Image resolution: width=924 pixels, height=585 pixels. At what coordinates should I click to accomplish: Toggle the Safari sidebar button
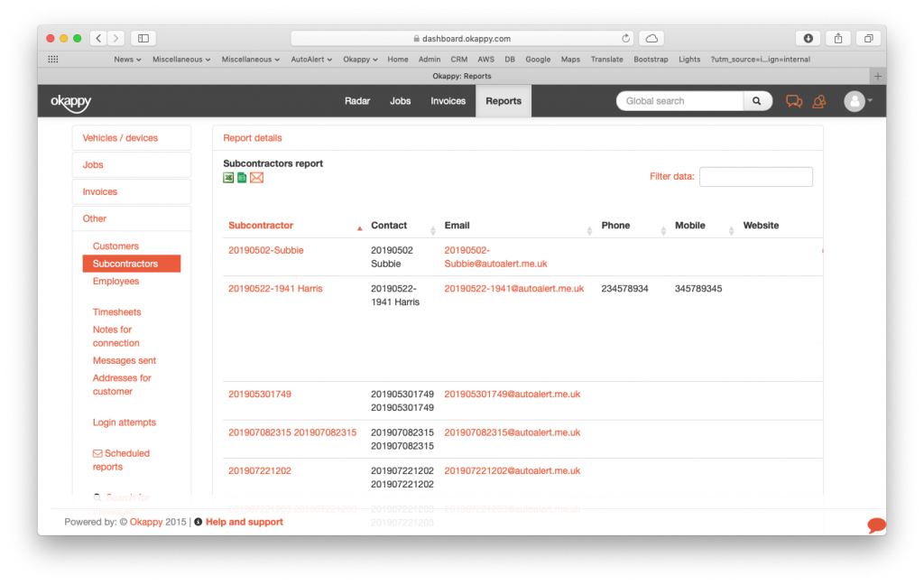coord(143,38)
